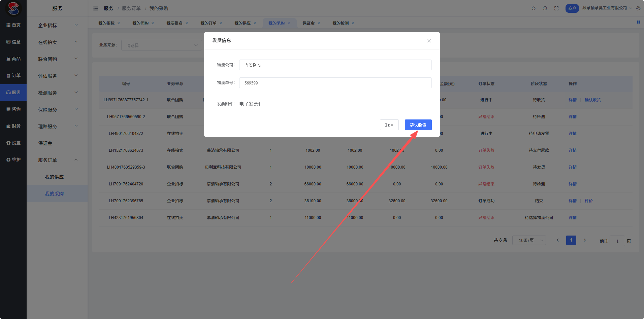Open the 业务来源 select dropdown
Screen dimensions: 644x319
click(162, 45)
